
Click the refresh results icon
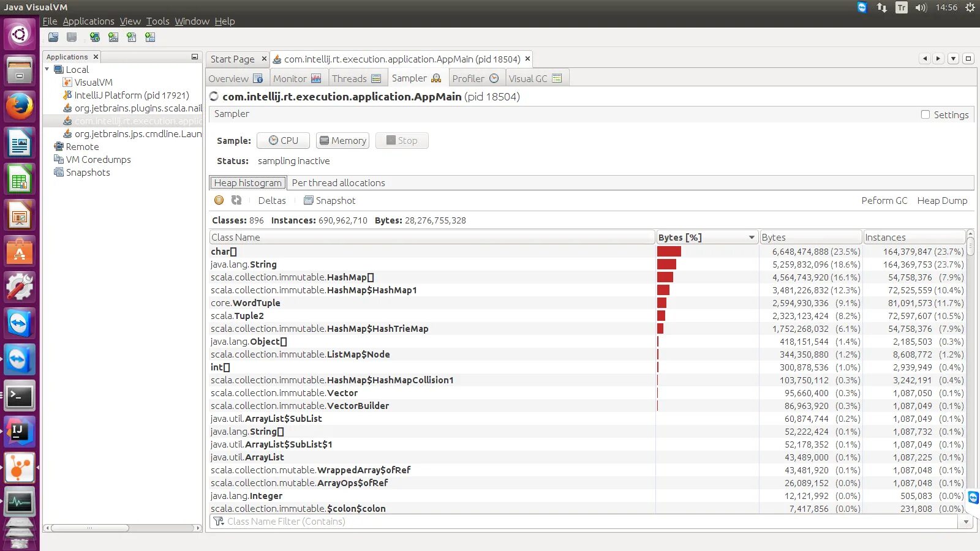(x=236, y=200)
